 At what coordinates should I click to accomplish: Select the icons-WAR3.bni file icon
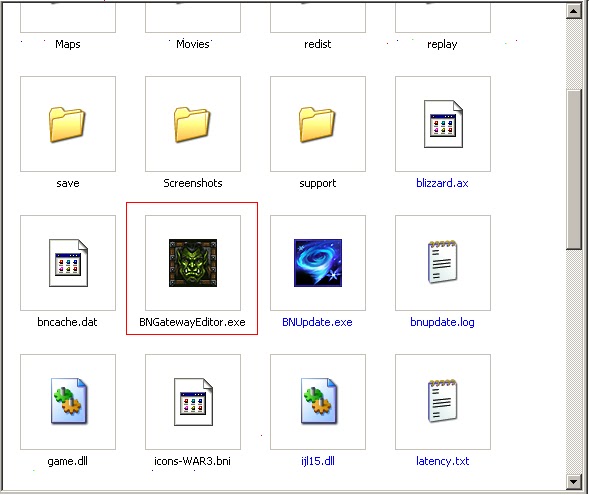click(x=193, y=402)
